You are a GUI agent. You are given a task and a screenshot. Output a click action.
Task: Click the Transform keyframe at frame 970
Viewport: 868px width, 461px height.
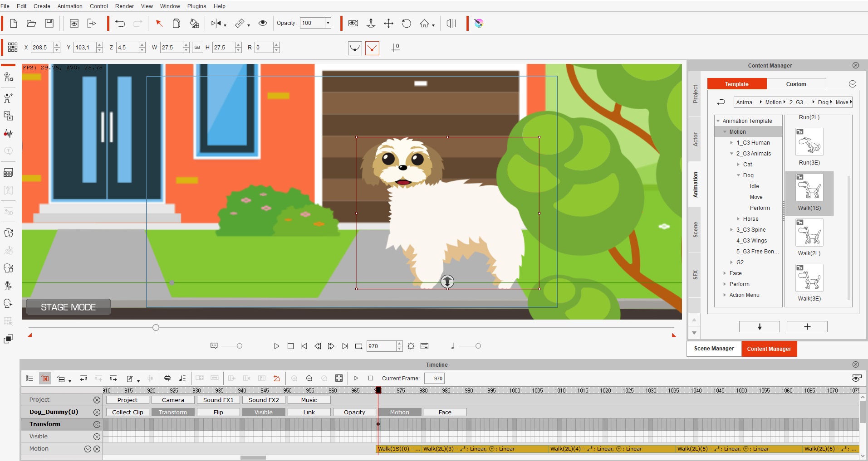[378, 424]
